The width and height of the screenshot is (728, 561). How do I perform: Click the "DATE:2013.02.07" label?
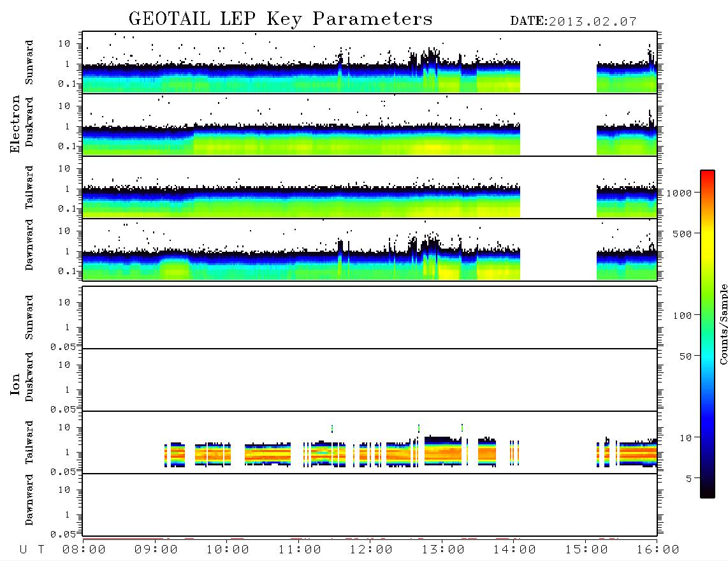[x=573, y=22]
